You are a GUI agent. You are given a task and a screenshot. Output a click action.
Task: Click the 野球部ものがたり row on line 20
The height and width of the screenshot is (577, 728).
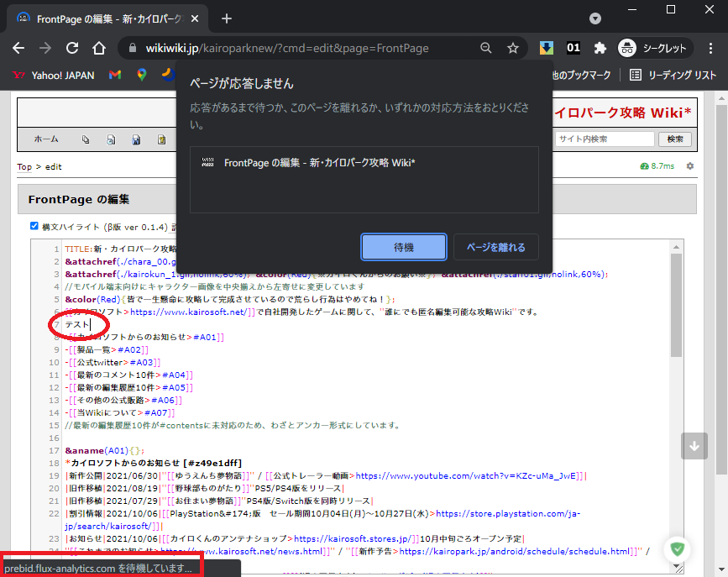[x=204, y=488]
